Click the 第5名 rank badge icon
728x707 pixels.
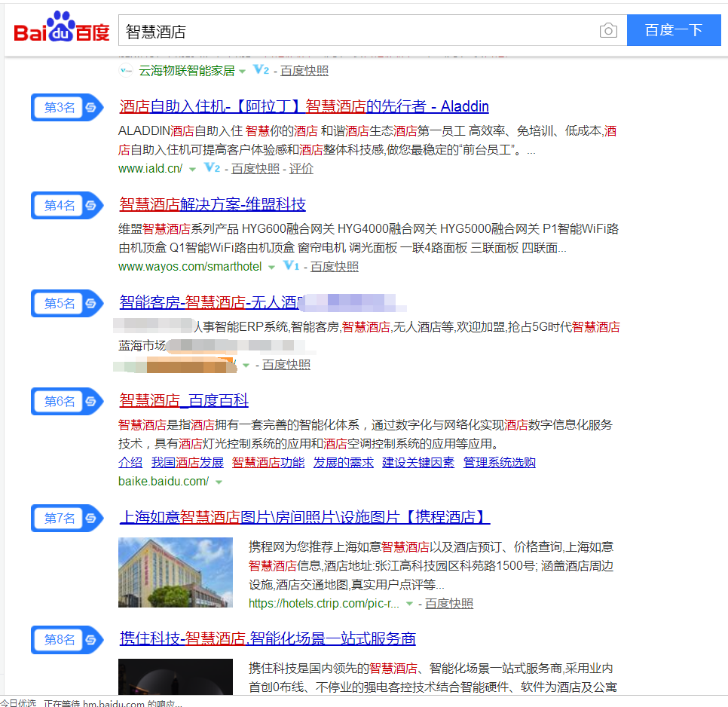click(x=67, y=304)
